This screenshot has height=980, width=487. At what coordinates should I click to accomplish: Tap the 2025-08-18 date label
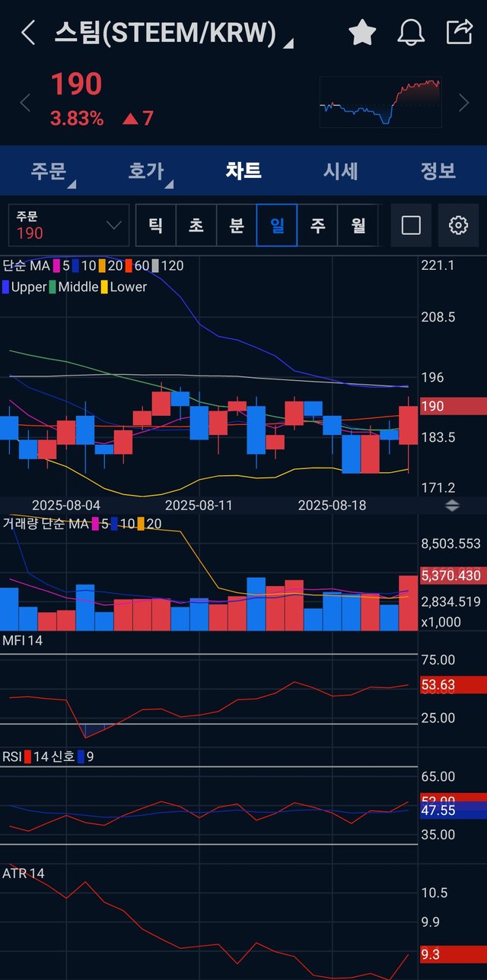click(332, 505)
